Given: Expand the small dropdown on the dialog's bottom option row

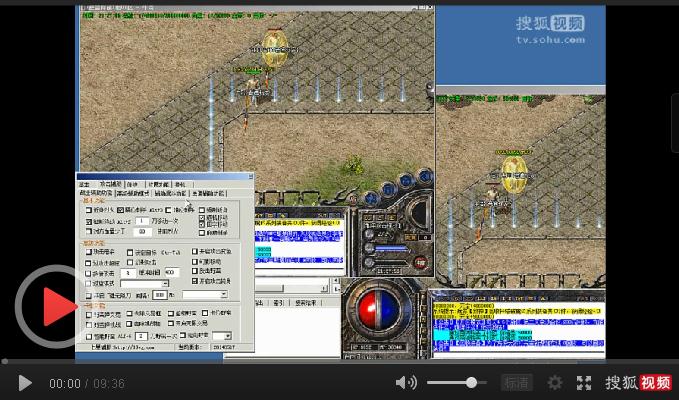Looking at the screenshot, I should (227, 336).
